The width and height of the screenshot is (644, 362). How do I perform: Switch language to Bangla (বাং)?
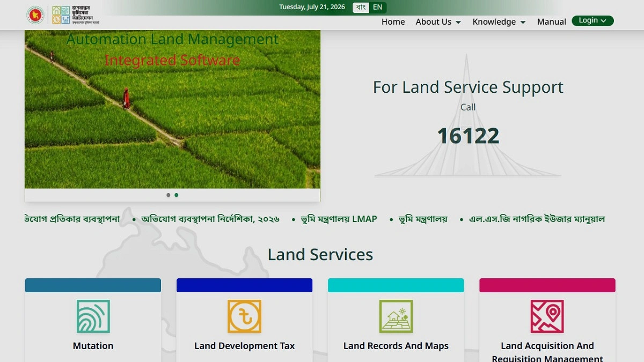(361, 8)
